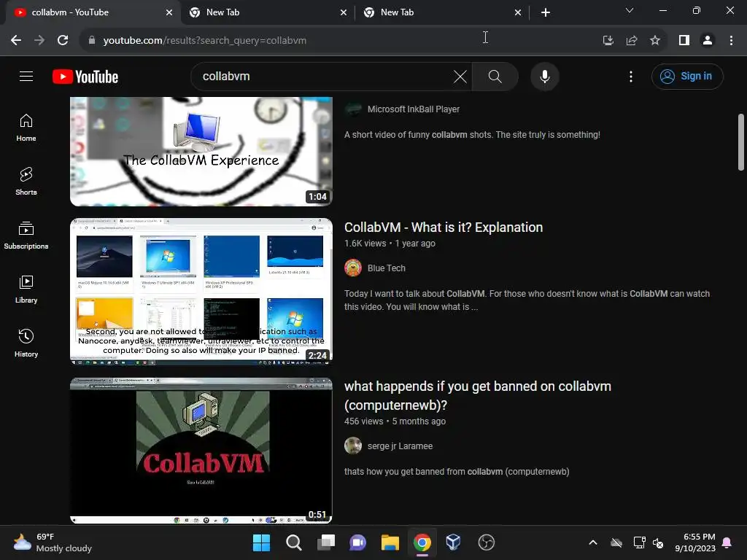The height and width of the screenshot is (560, 747).
Task: Open Library in the sidebar
Action: point(26,289)
